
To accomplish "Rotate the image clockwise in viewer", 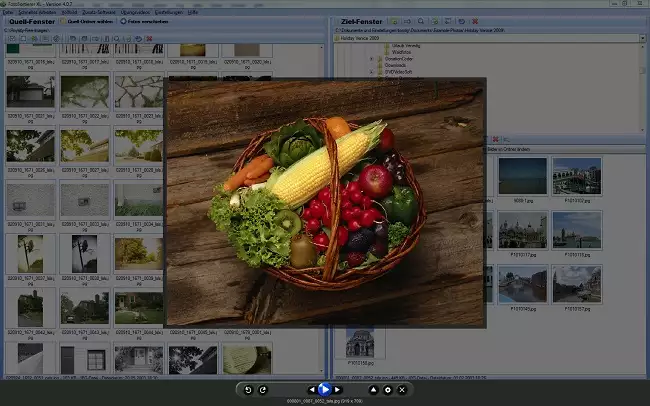I will click(x=263, y=389).
